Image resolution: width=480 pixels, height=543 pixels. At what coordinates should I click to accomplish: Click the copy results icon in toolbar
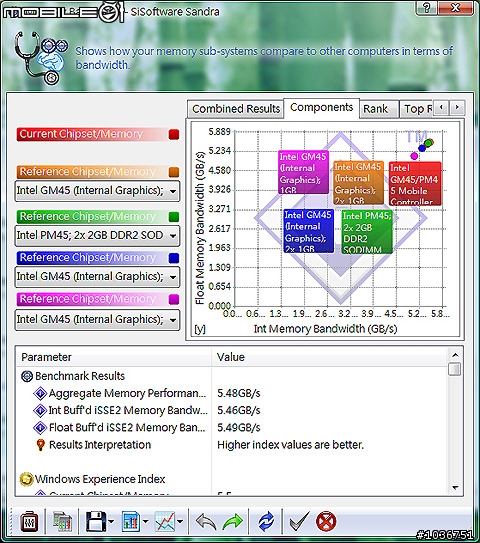point(62,522)
